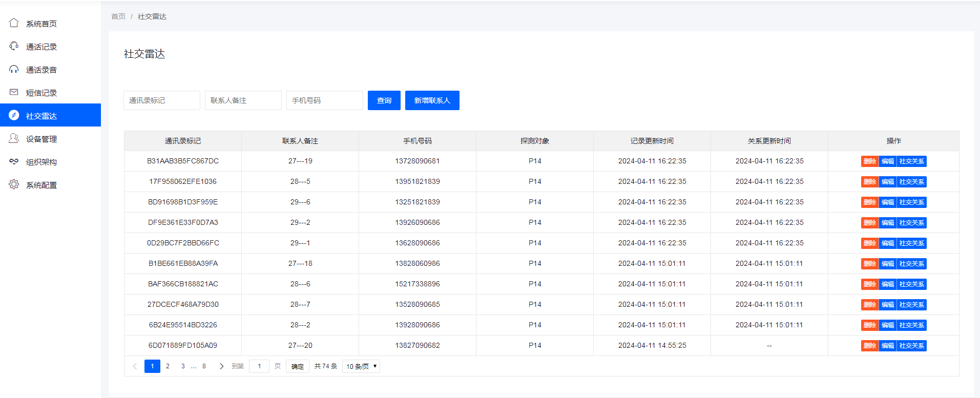Click the envelope icon for 短信记录
980x398 pixels.
[x=14, y=92]
